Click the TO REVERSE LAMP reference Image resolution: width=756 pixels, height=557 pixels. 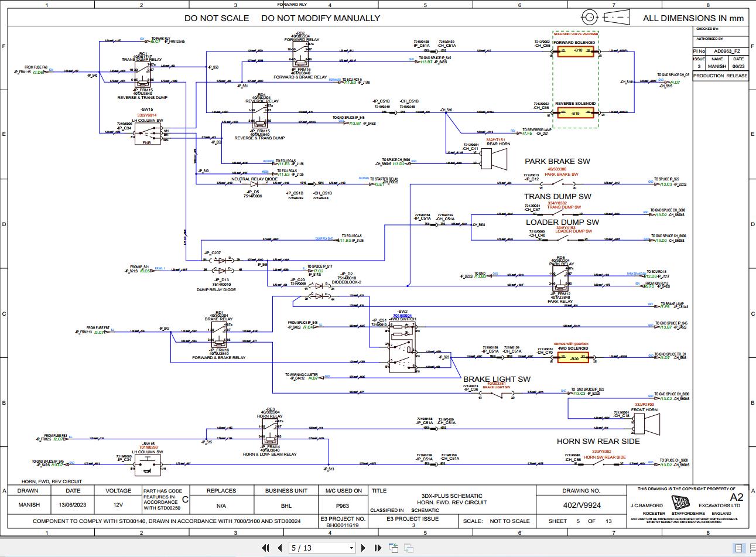point(537,130)
